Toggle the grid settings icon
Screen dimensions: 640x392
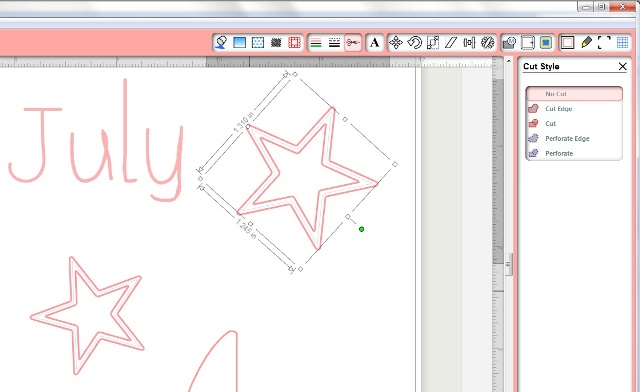[622, 42]
